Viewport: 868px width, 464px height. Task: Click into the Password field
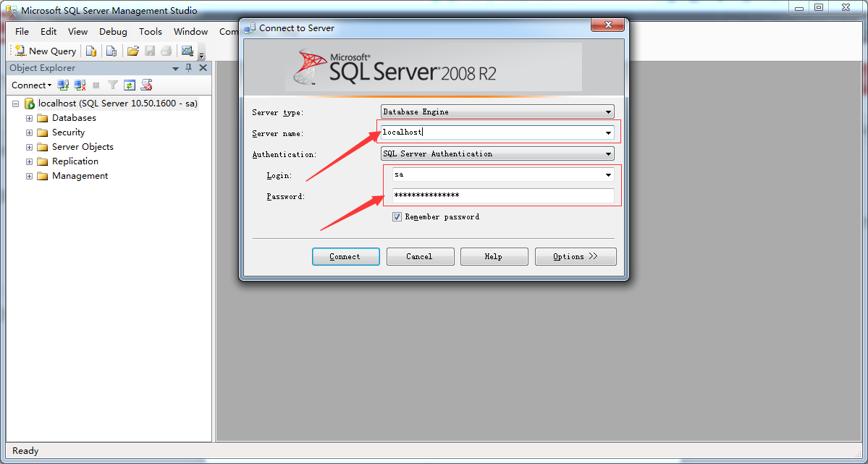point(503,195)
